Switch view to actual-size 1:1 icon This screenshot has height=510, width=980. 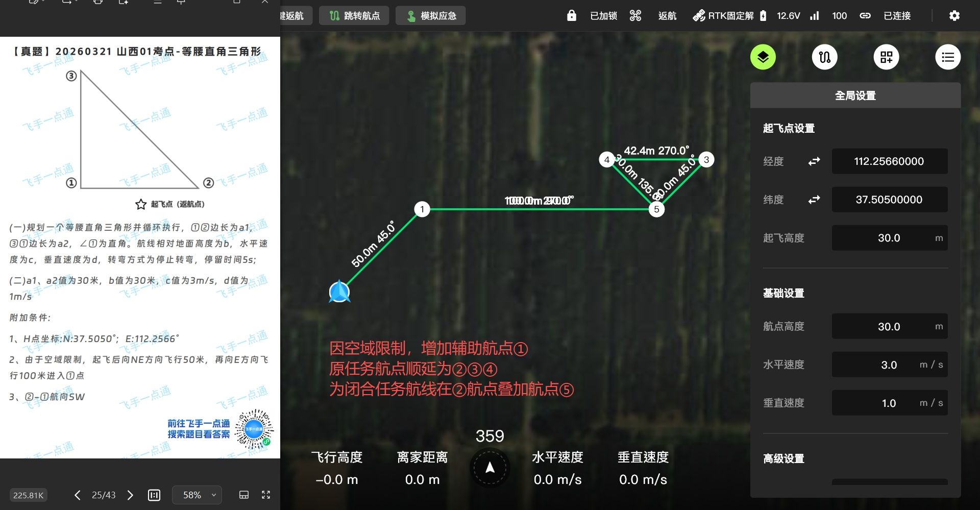click(154, 495)
